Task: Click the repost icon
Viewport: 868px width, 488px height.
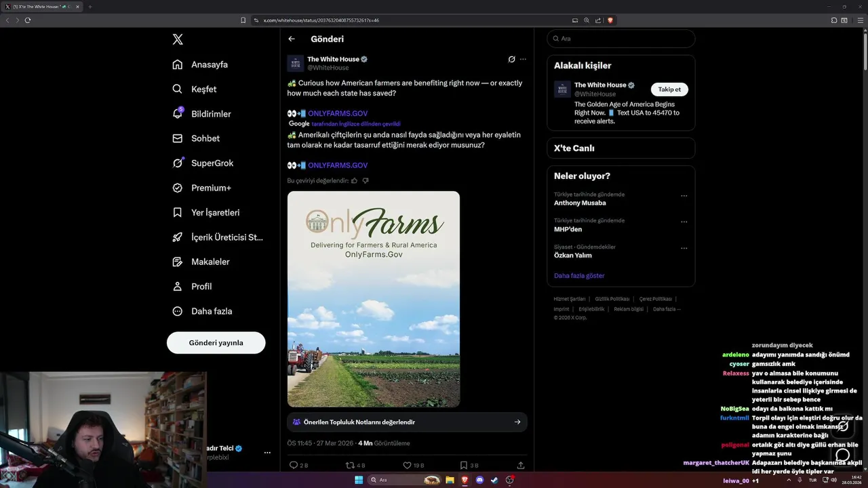Action: [350, 466]
